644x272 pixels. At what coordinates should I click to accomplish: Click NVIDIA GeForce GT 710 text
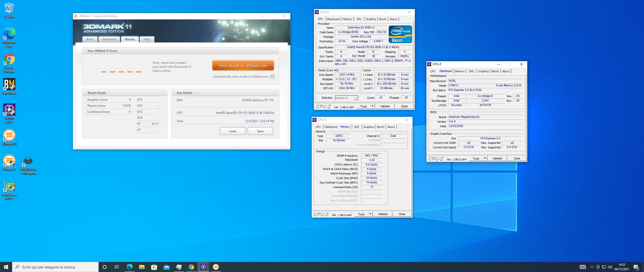click(258, 100)
